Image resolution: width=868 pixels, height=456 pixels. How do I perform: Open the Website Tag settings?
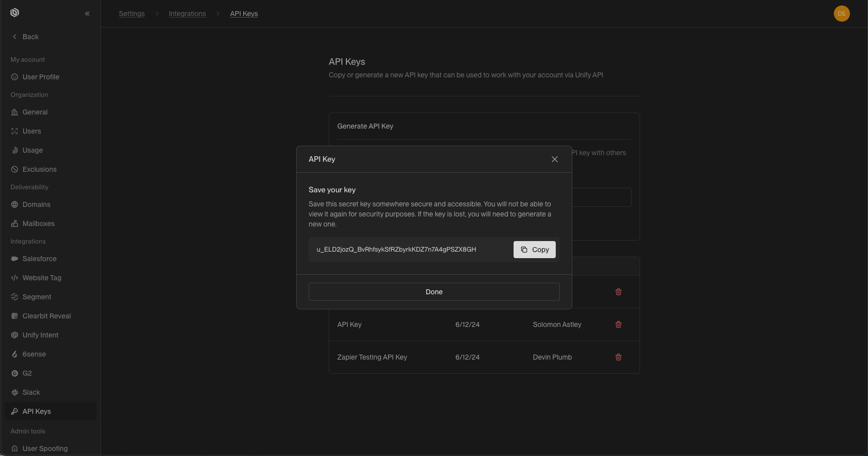(x=42, y=278)
